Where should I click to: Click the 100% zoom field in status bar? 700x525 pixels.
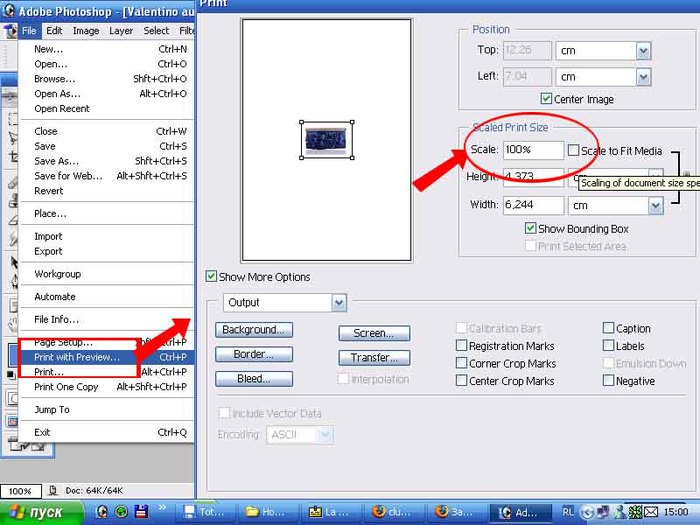21,491
